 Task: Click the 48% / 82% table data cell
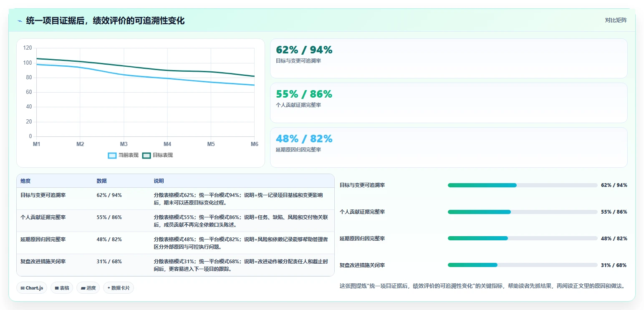(109, 239)
